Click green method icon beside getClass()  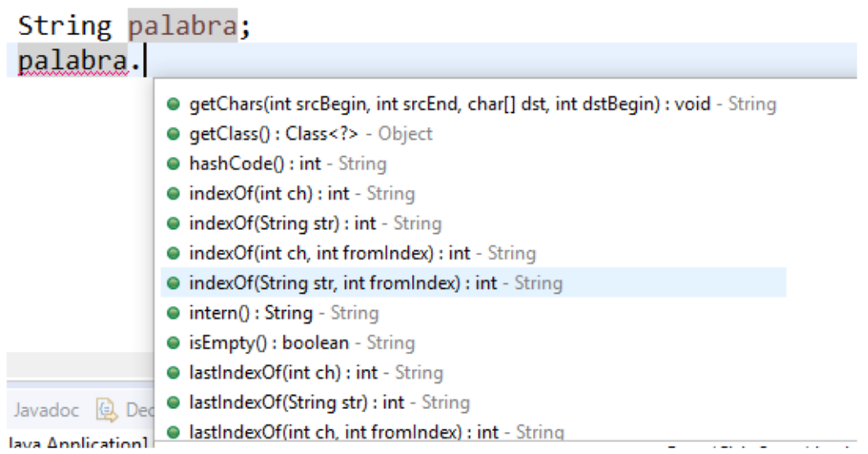click(173, 134)
